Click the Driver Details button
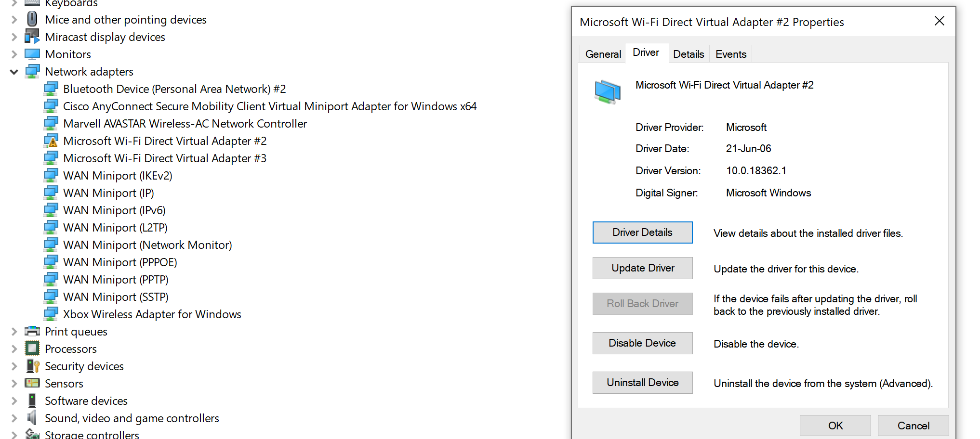Screen dimensions: 980x439 pyautogui.click(x=642, y=232)
